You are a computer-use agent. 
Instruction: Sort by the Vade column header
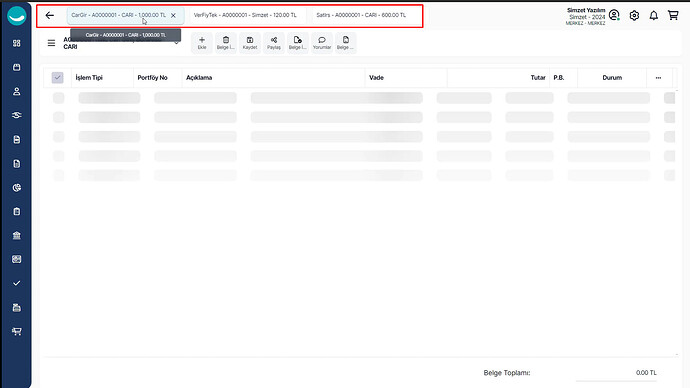(x=376, y=78)
